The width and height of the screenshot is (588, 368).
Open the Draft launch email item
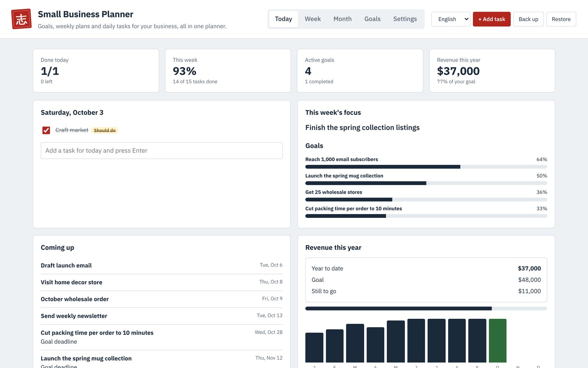coord(162,265)
